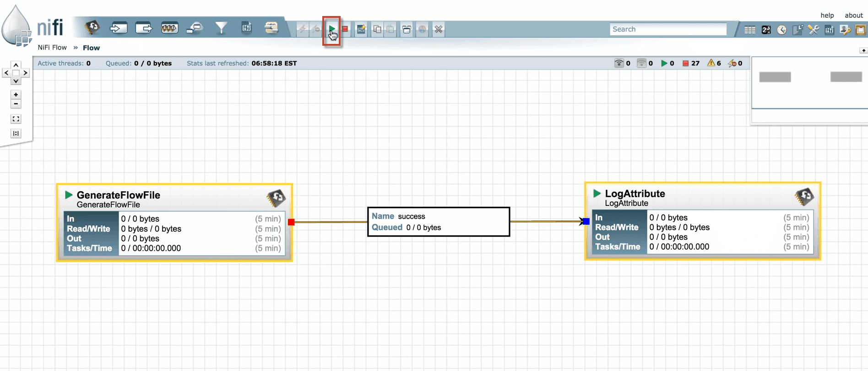Click the Process Group icon
868x371 pixels.
pyautogui.click(x=169, y=28)
